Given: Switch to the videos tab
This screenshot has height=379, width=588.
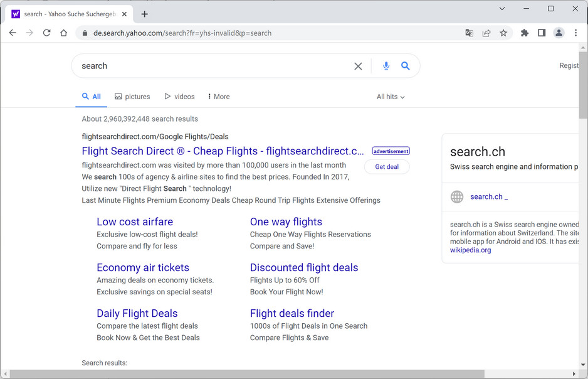Looking at the screenshot, I should pos(179,97).
